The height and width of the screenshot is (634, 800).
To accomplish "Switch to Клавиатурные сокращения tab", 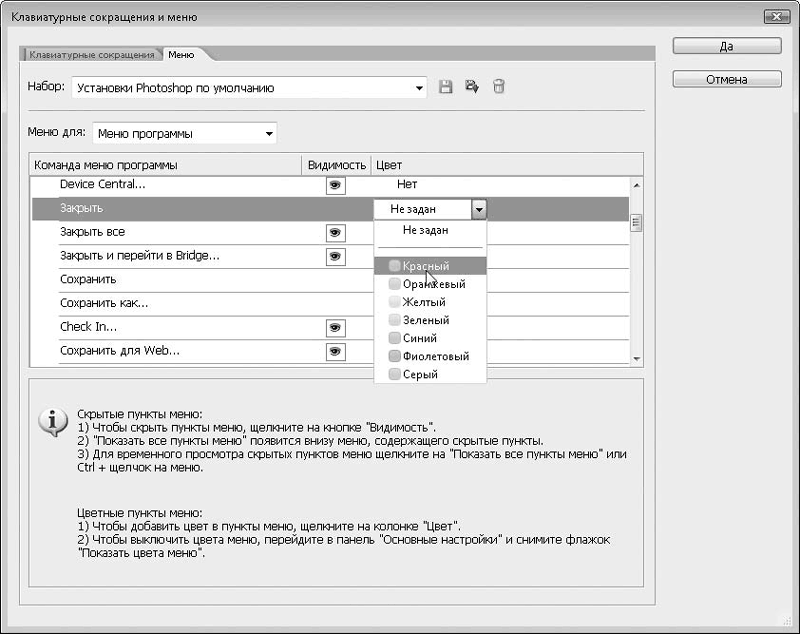I will 92,54.
